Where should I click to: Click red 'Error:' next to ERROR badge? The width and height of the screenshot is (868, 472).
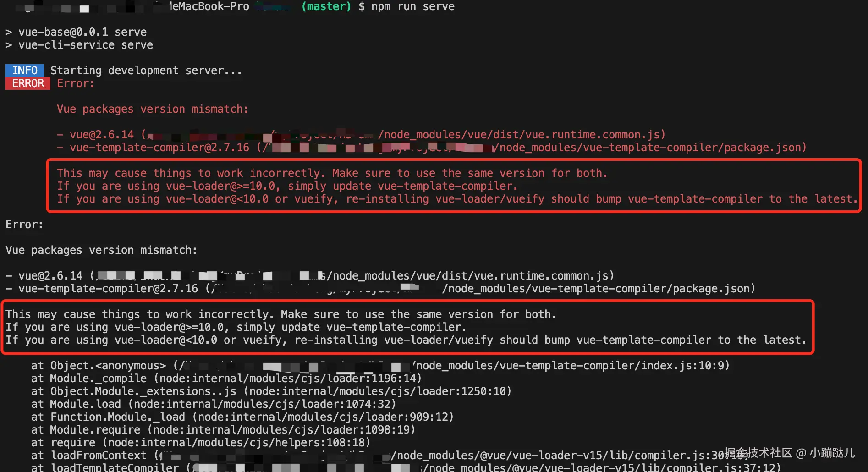[76, 83]
